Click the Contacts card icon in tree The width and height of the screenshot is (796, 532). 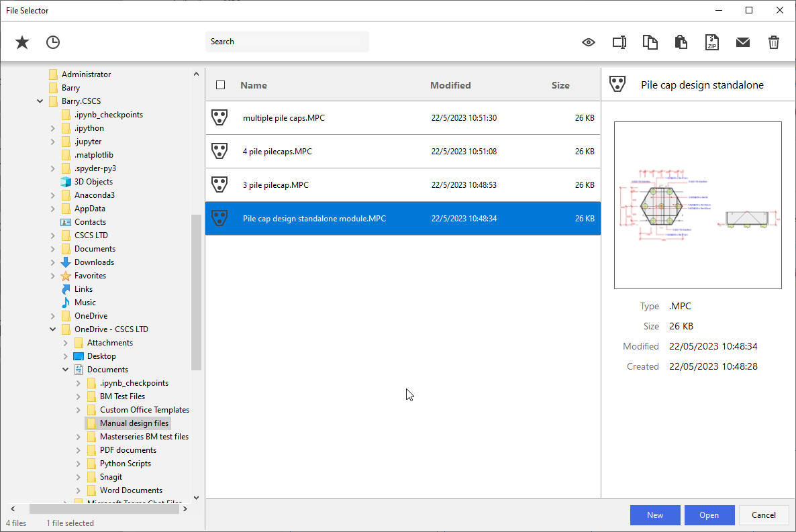coord(66,222)
